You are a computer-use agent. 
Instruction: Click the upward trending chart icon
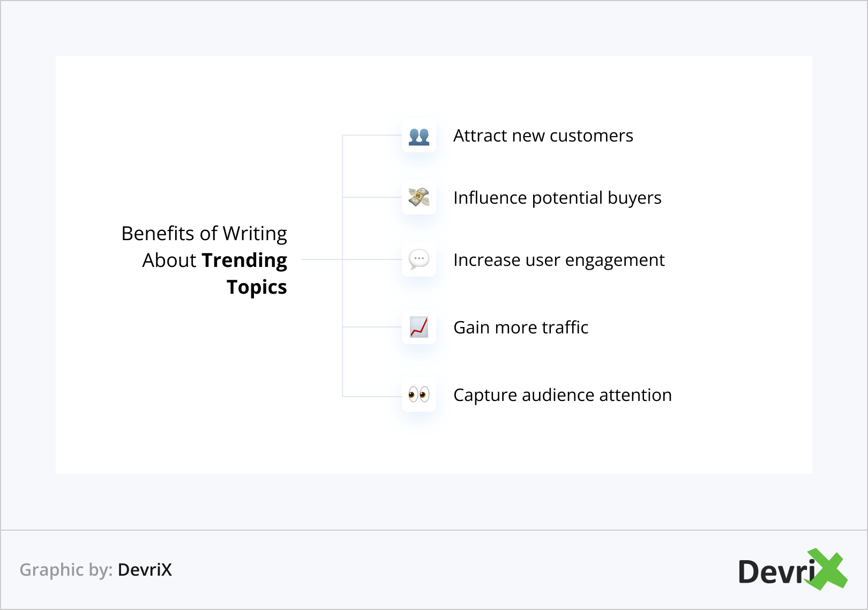point(419,327)
